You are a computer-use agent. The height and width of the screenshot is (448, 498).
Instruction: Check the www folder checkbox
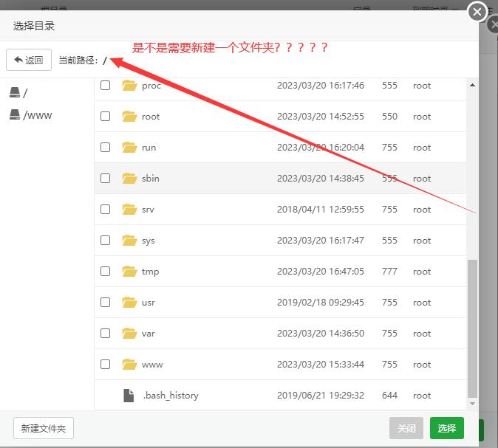[105, 365]
